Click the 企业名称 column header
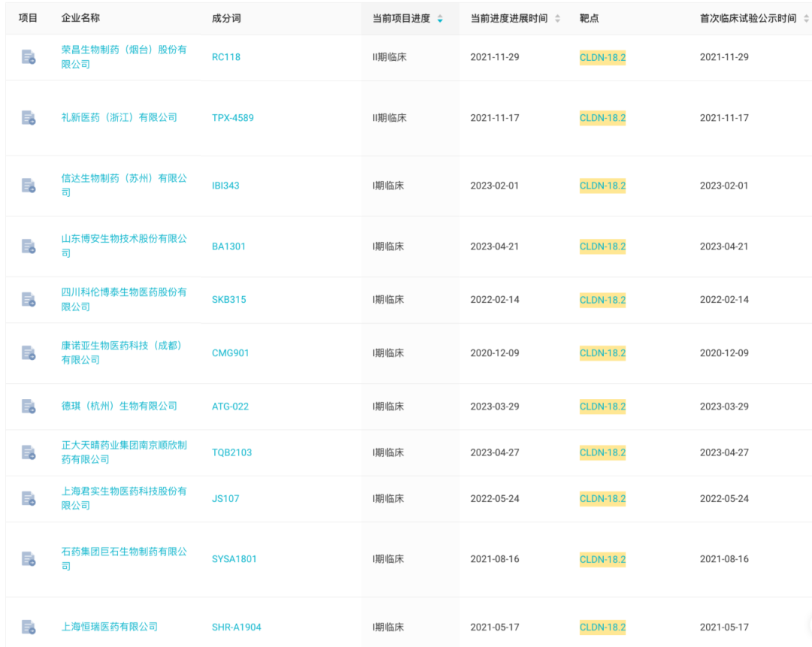812x647 pixels. (x=80, y=18)
